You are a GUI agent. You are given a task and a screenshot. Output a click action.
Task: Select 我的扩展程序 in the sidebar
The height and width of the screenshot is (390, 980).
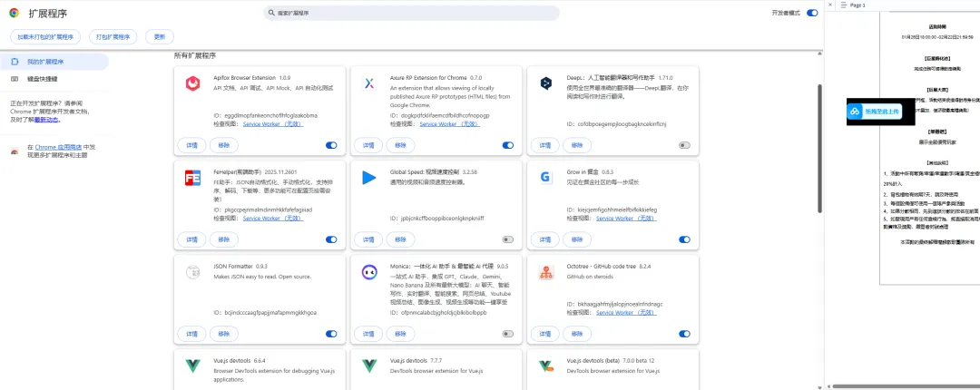[x=54, y=62]
